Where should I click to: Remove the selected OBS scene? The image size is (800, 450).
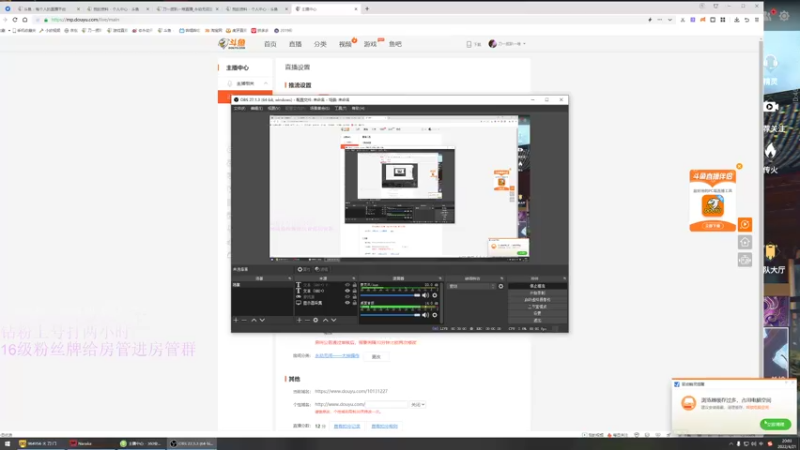coord(244,320)
